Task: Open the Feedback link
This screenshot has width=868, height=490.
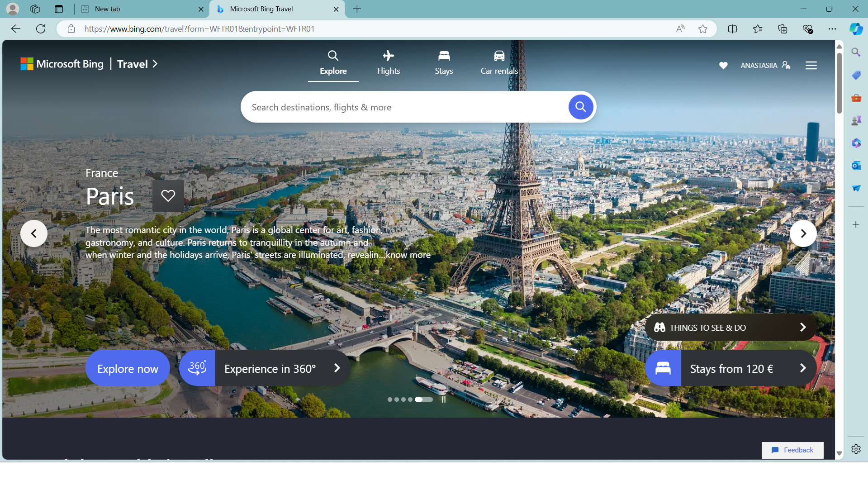Action: 792,450
